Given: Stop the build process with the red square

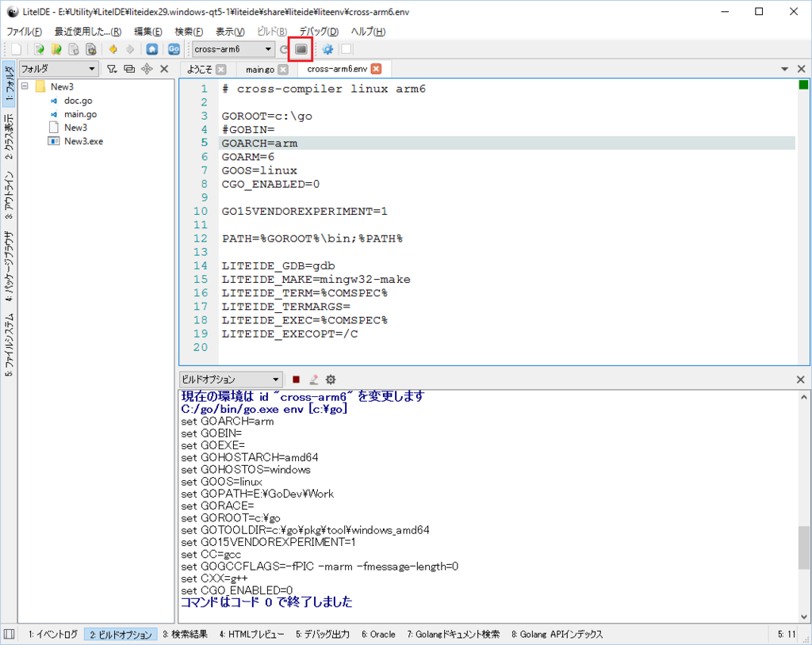Looking at the screenshot, I should click(297, 380).
